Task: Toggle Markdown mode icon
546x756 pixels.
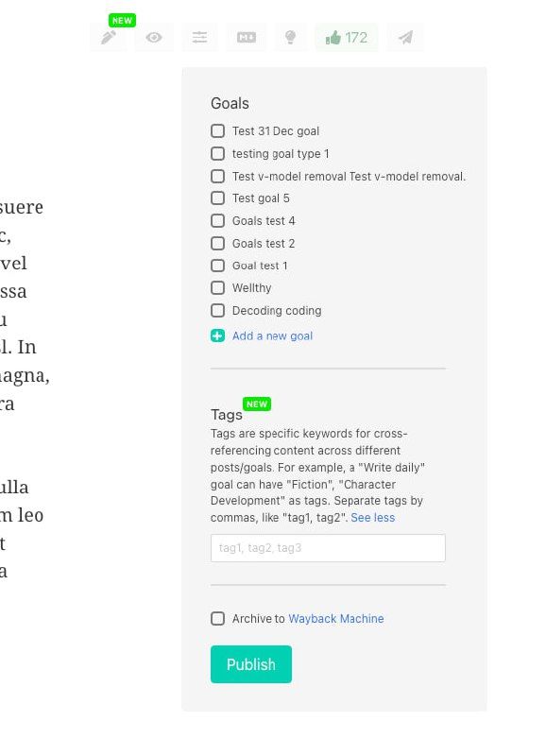Action: point(246,38)
